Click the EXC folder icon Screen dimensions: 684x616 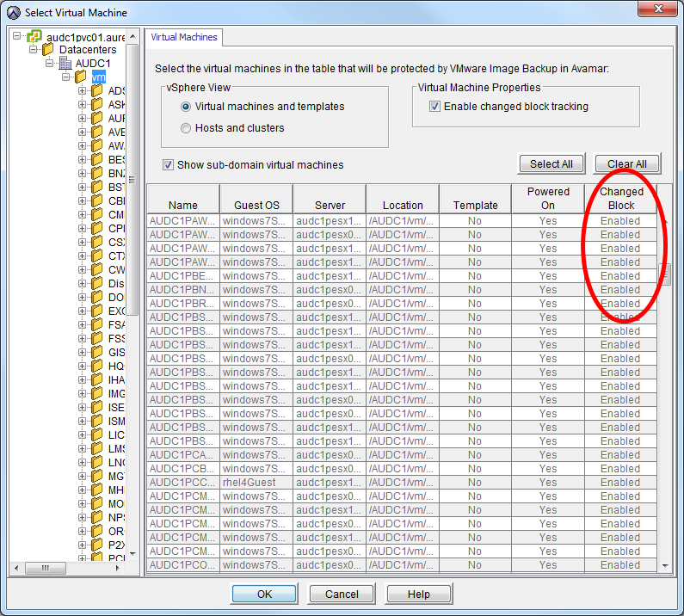pos(97,311)
